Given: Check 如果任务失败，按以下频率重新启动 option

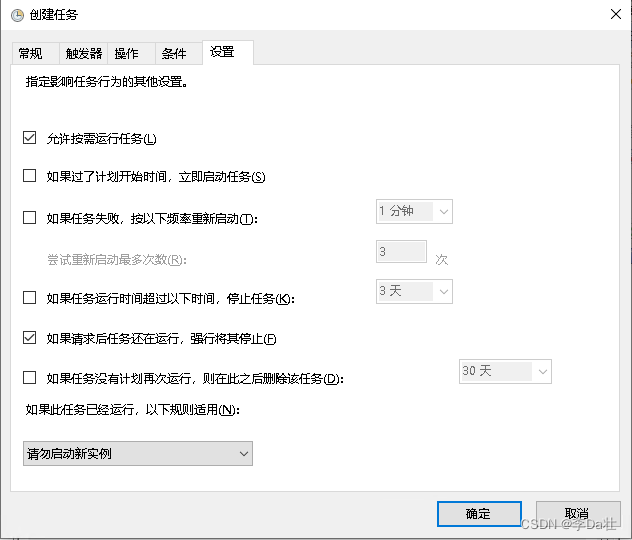Looking at the screenshot, I should click(x=29, y=218).
